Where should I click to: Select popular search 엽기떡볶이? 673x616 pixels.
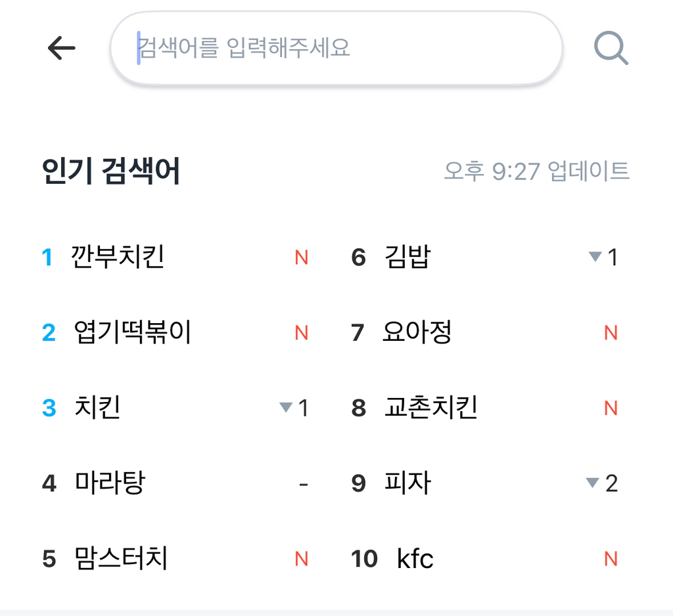click(132, 332)
